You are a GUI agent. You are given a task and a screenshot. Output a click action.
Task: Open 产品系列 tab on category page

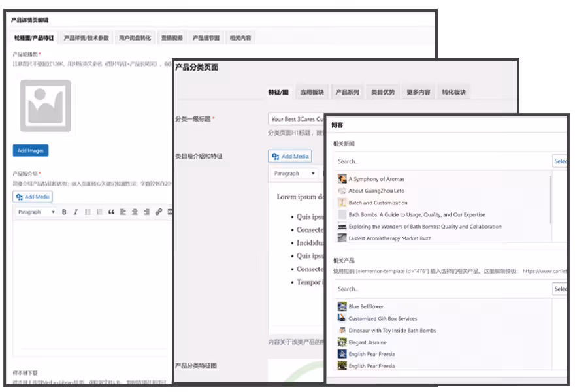click(x=347, y=92)
